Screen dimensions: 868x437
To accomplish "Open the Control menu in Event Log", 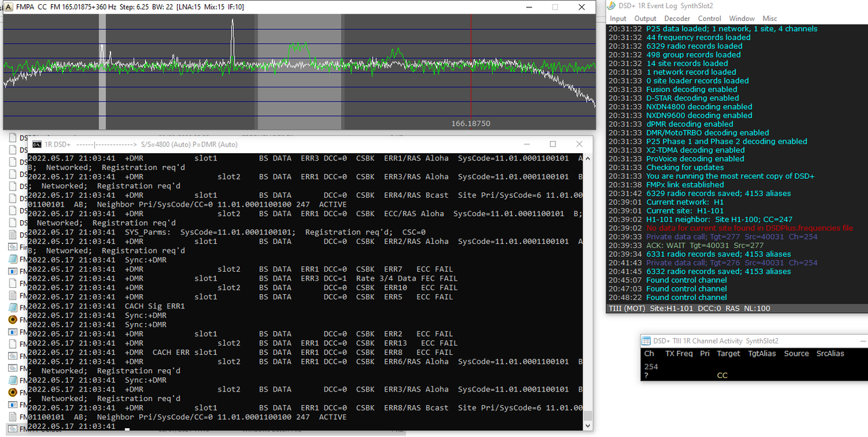I will pyautogui.click(x=709, y=18).
